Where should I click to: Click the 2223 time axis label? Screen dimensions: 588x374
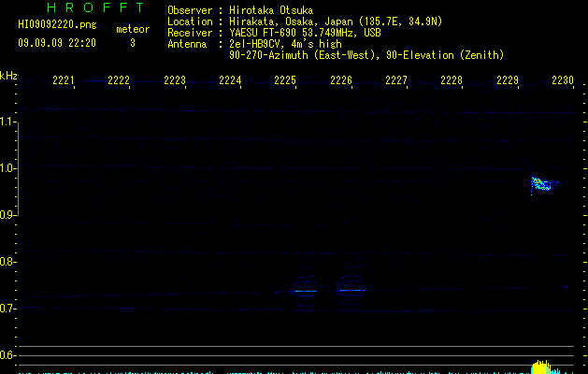pos(175,80)
